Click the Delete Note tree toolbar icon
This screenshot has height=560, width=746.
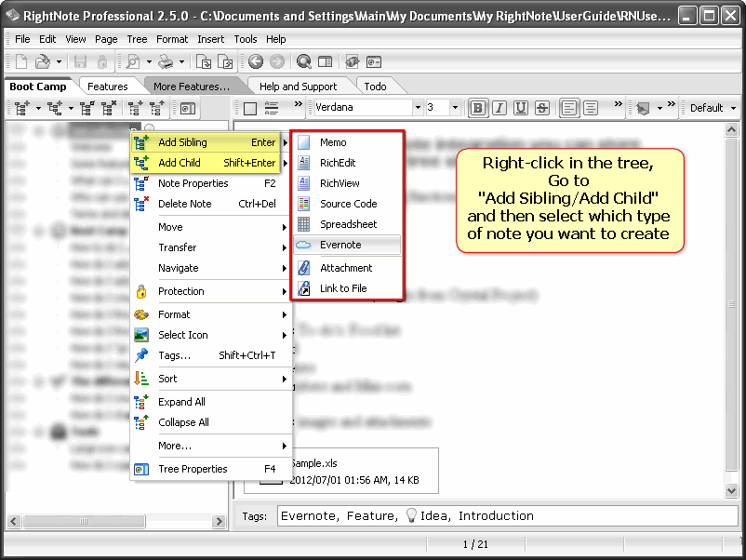click(x=109, y=109)
